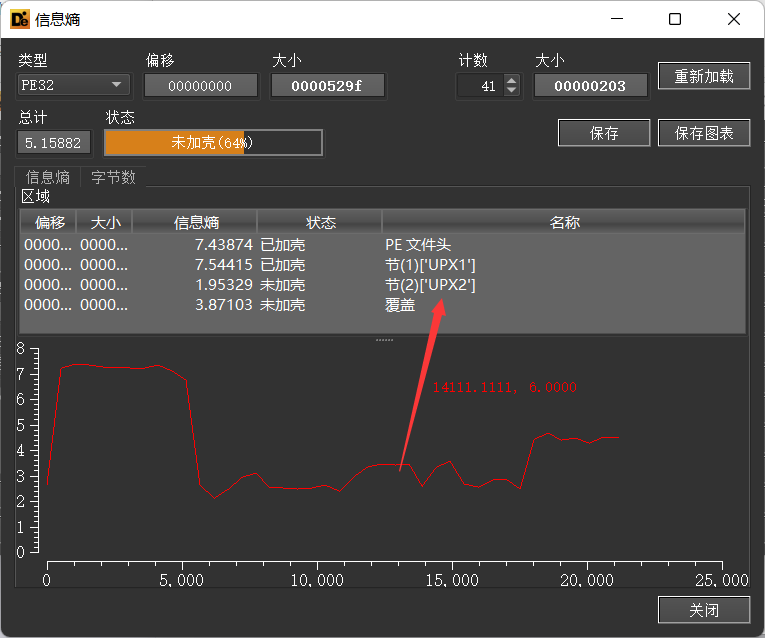
Task: Switch to the 信息熵 tab
Action: click(x=48, y=177)
